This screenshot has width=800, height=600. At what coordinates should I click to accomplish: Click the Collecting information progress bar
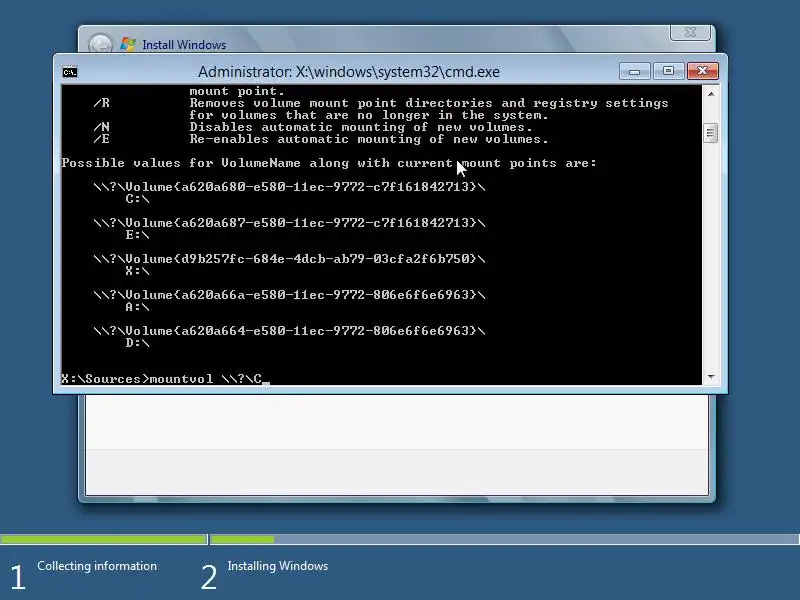pos(104,539)
